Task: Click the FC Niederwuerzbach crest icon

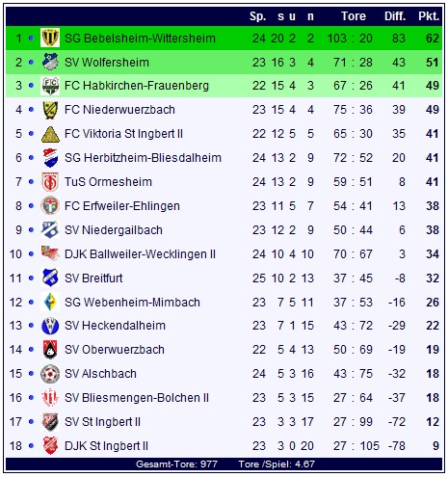Action: tap(50, 110)
